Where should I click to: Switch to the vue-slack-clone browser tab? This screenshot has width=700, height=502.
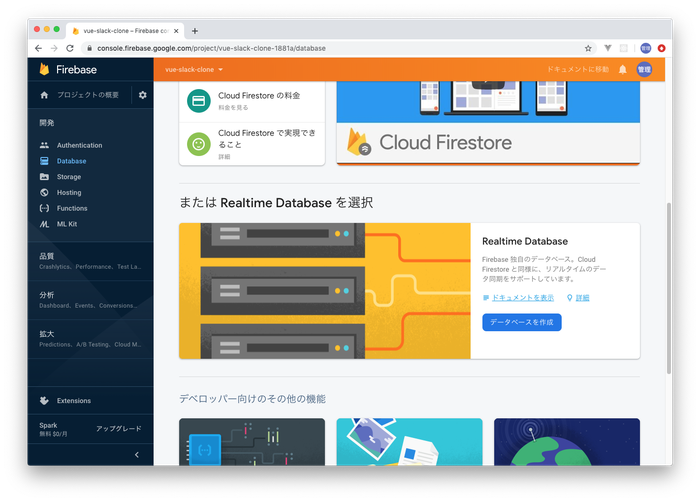point(125,31)
